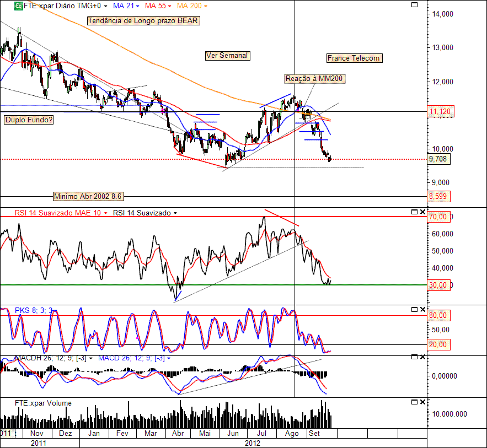
Task: Click the Jun month on time axis
Action: pos(233,434)
